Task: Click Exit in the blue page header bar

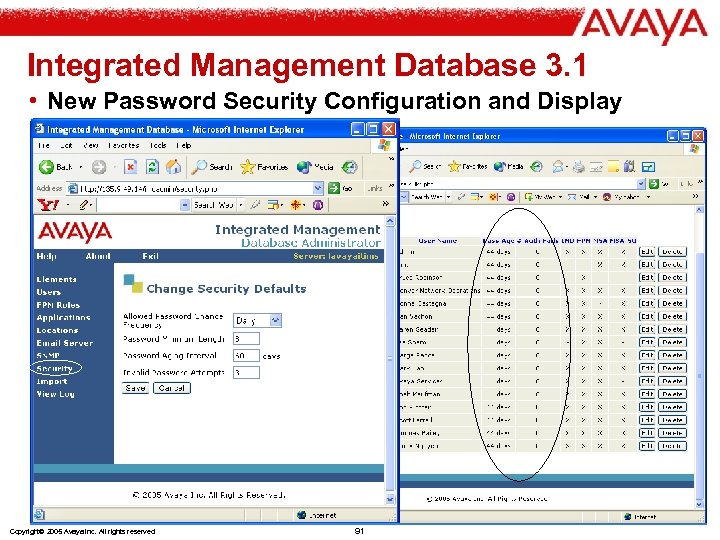Action: 150,256
